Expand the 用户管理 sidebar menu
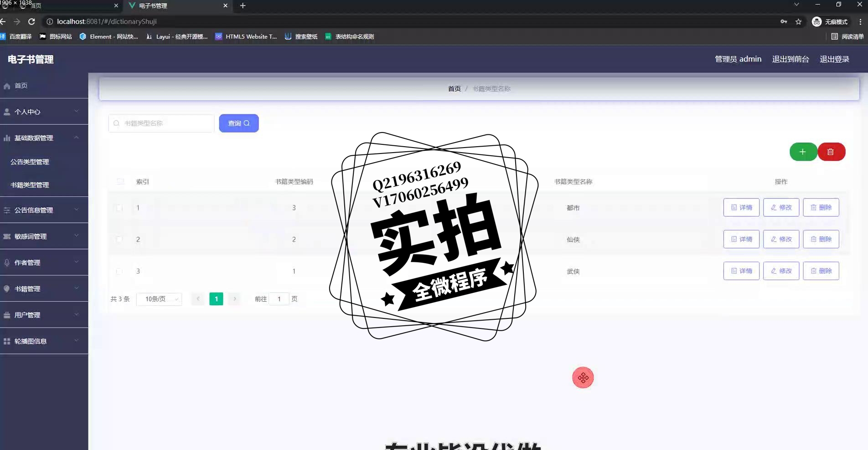This screenshot has height=450, width=868. pyautogui.click(x=44, y=315)
